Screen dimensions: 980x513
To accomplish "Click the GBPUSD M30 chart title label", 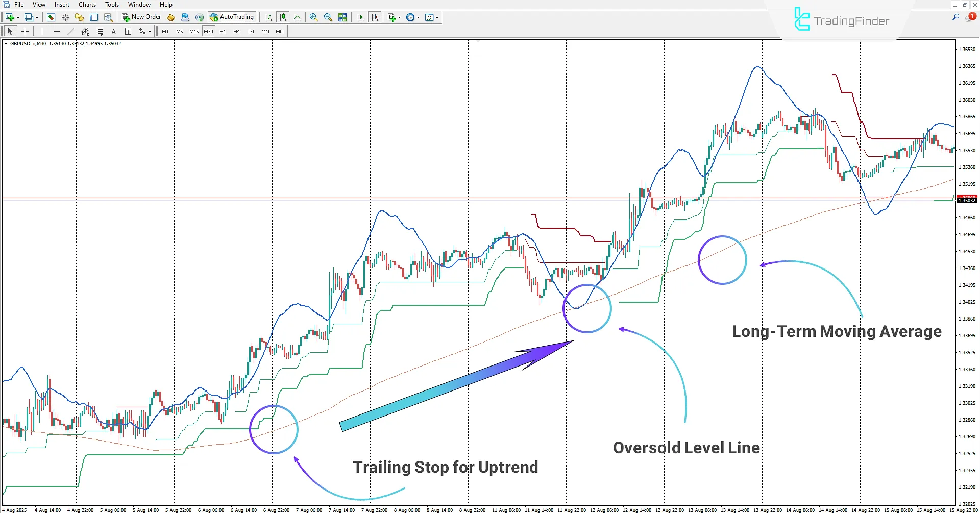I will coord(28,44).
